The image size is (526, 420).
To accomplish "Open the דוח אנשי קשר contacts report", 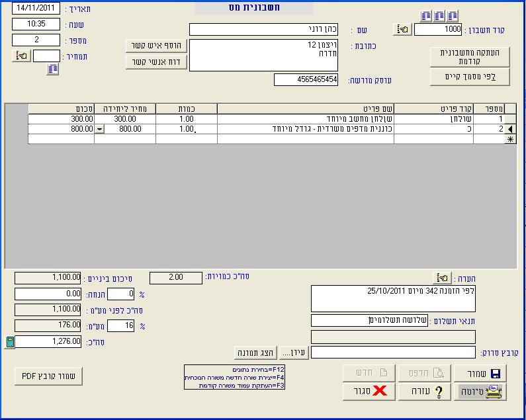I will pos(157,62).
